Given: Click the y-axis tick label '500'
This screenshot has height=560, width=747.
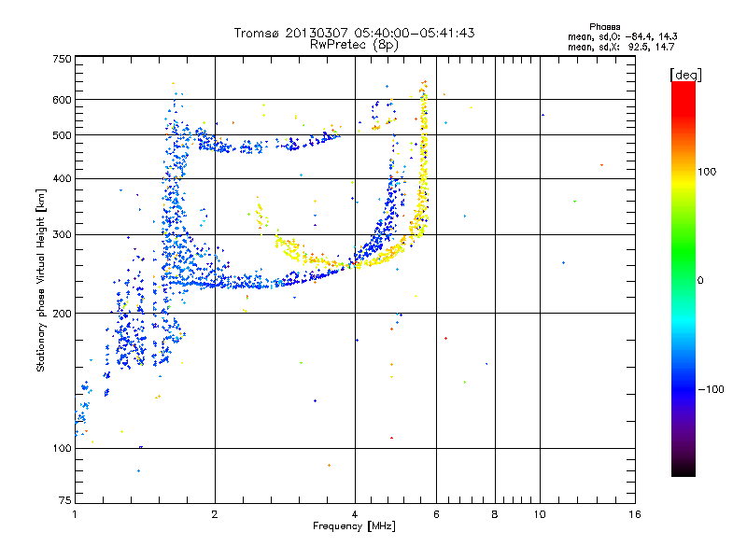Looking at the screenshot, I should [x=62, y=135].
